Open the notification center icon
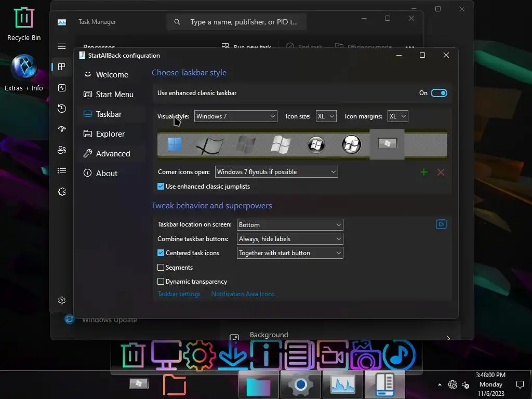 pos(520,384)
